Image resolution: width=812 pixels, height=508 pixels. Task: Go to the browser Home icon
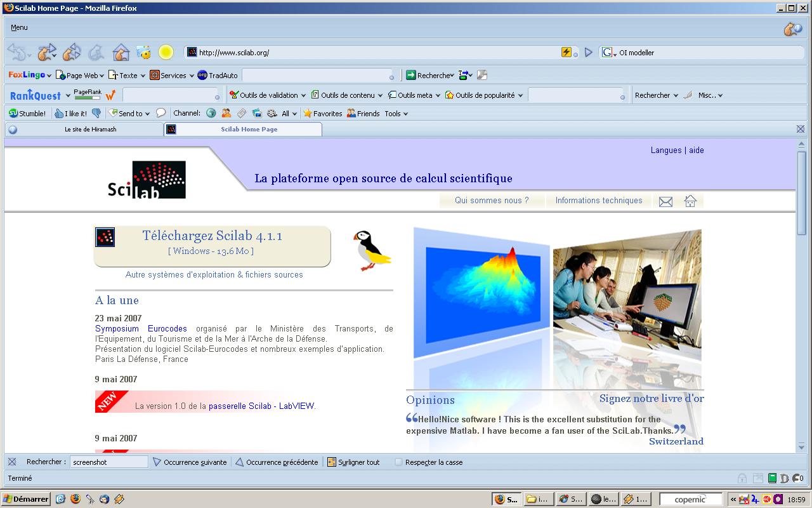(x=121, y=52)
